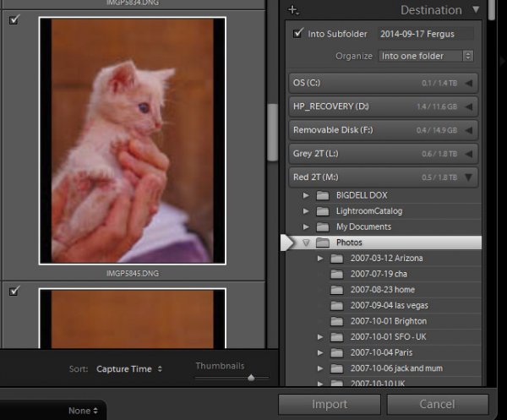Image resolution: width=507 pixels, height=420 pixels.
Task: Click the Thumbnails size slider
Action: point(251,378)
